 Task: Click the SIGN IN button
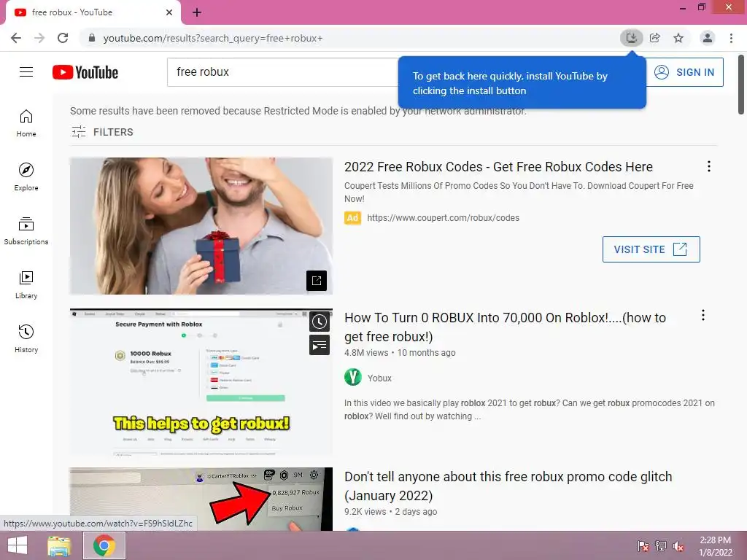click(684, 72)
